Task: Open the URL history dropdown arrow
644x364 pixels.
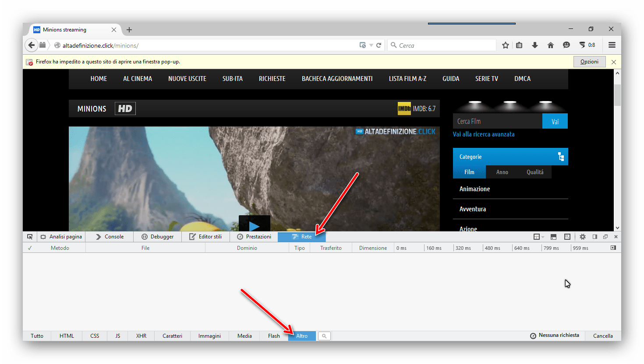Action: (x=371, y=45)
